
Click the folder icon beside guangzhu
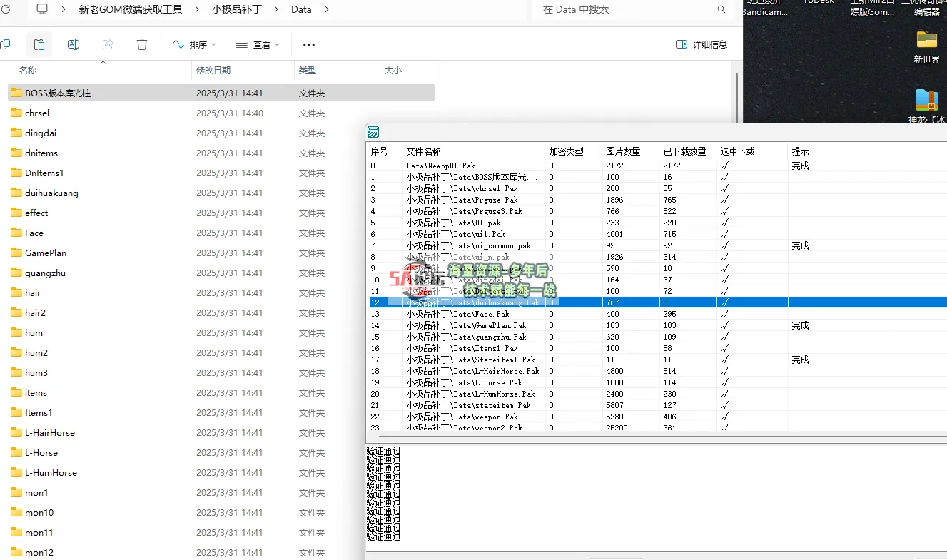click(x=16, y=273)
